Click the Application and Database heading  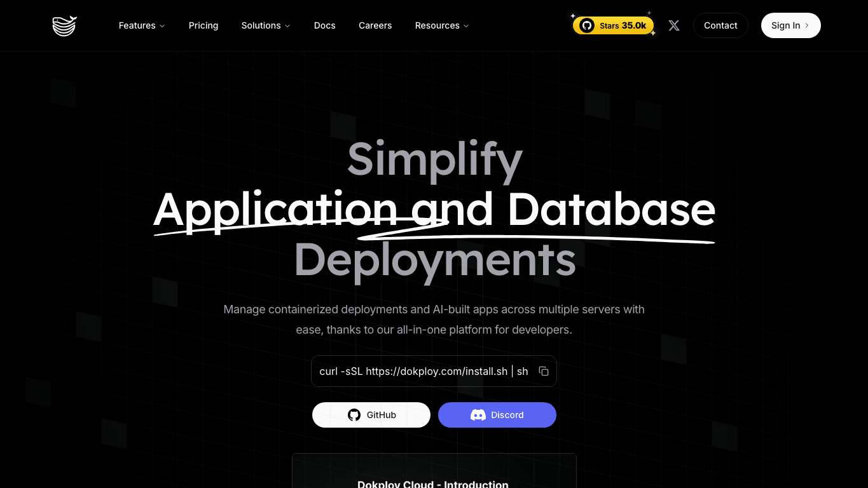point(434,209)
